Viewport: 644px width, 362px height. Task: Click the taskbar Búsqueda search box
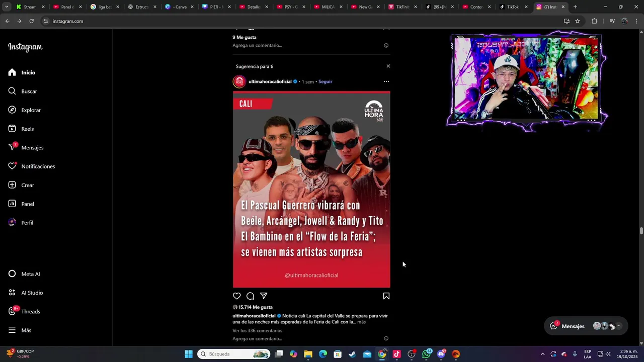pos(233,354)
